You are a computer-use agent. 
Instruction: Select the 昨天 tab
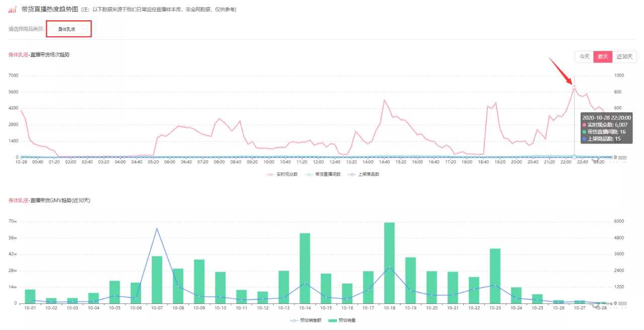tap(603, 56)
